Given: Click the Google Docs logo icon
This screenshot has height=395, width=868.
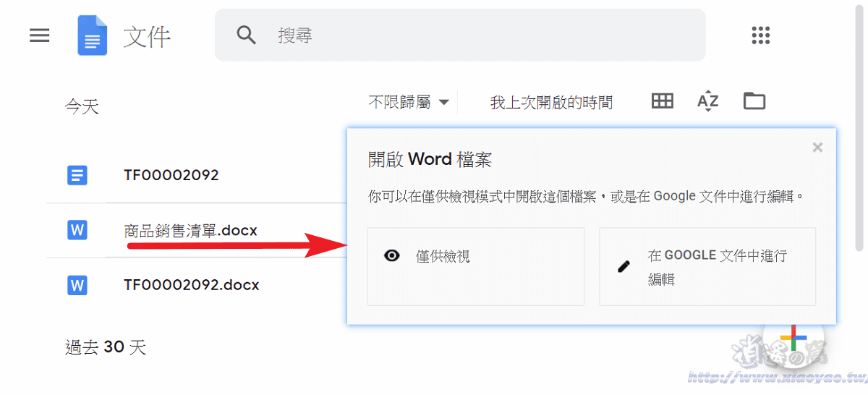Looking at the screenshot, I should tap(92, 35).
